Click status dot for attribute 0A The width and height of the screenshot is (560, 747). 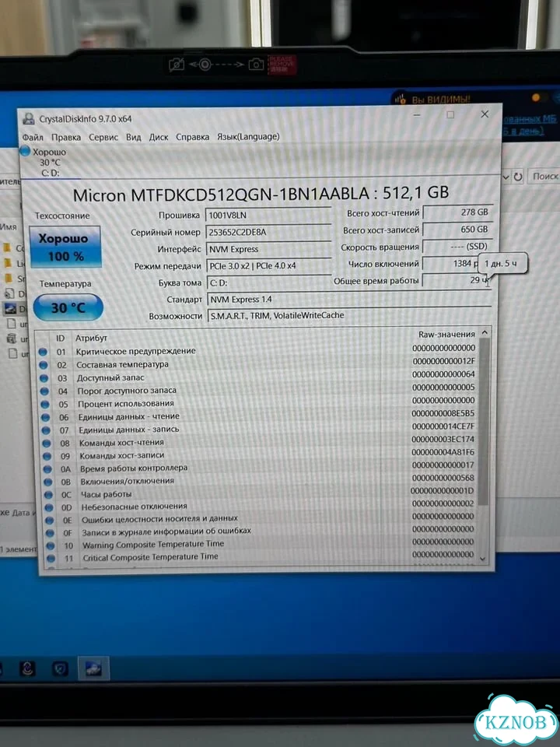pyautogui.click(x=47, y=469)
